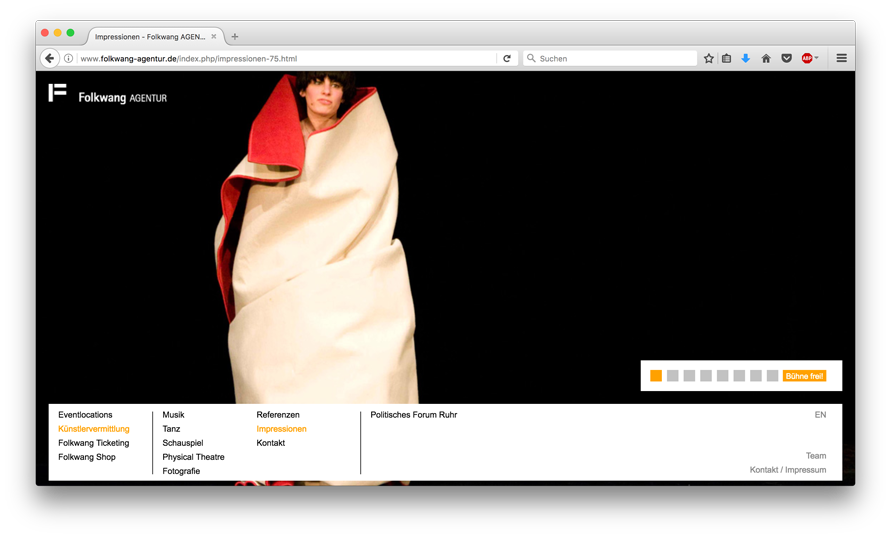Click the slideshow photo of wrapped performer
The image size is (891, 537).
click(318, 237)
